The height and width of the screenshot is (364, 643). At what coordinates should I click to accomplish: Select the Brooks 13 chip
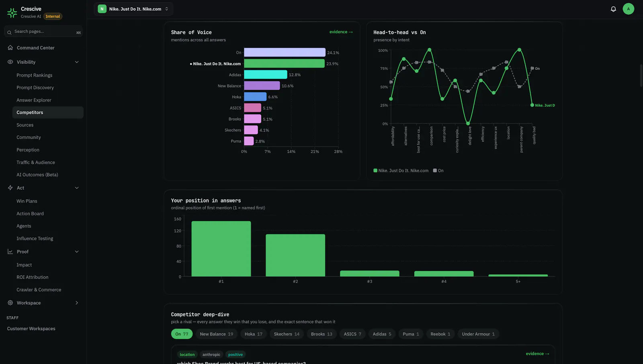[x=321, y=334]
